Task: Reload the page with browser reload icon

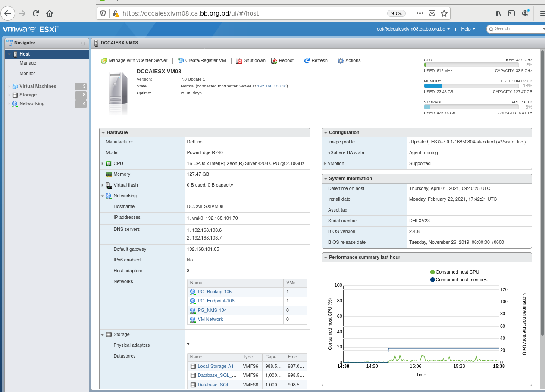Action: [x=36, y=13]
